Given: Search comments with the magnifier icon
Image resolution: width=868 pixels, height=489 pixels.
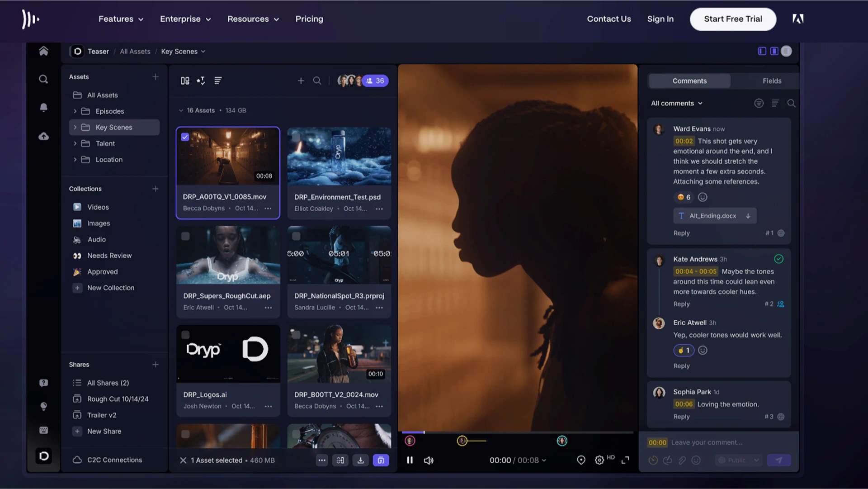Looking at the screenshot, I should 791,103.
